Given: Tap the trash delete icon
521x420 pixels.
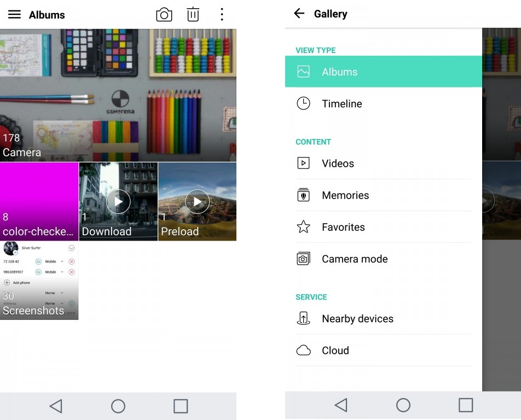Looking at the screenshot, I should [193, 15].
